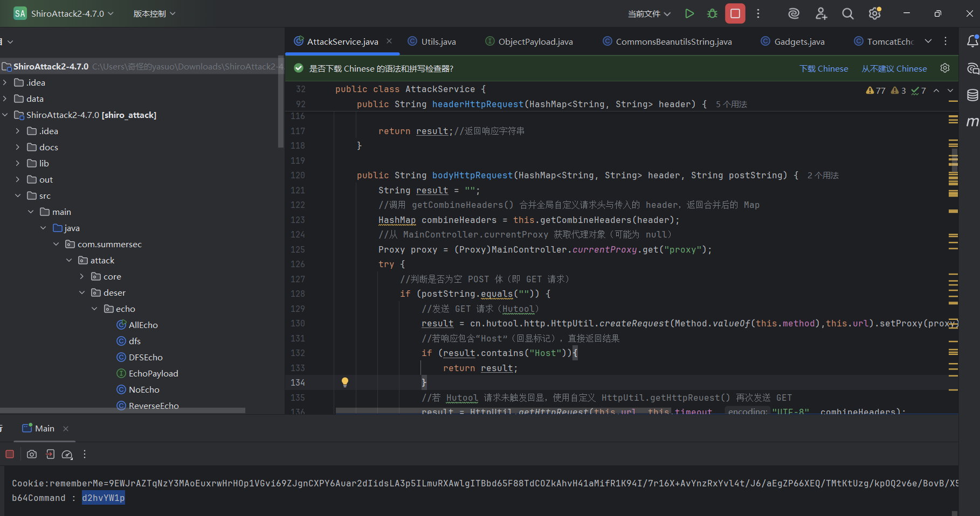Screen dimensions: 980x516
Task: Click the 下载 Chinese link
Action: point(823,68)
